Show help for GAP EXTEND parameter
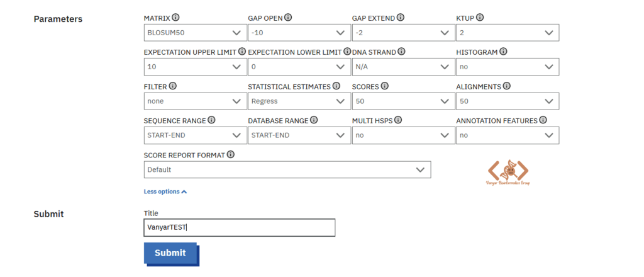Screen dimensions: 644x277 (401, 18)
